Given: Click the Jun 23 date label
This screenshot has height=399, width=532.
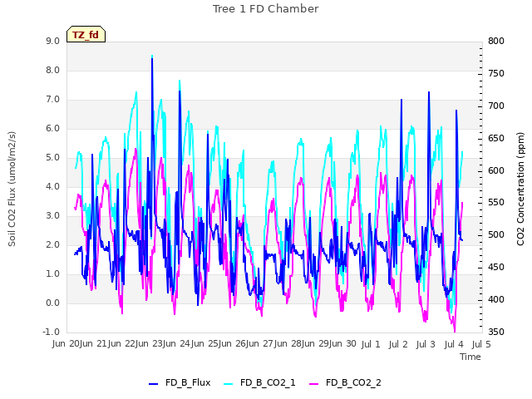Looking at the screenshot, I should (150, 344).
